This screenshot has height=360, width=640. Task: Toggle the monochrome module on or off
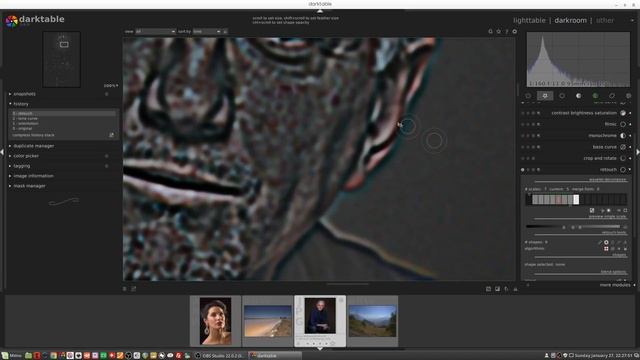click(522, 136)
